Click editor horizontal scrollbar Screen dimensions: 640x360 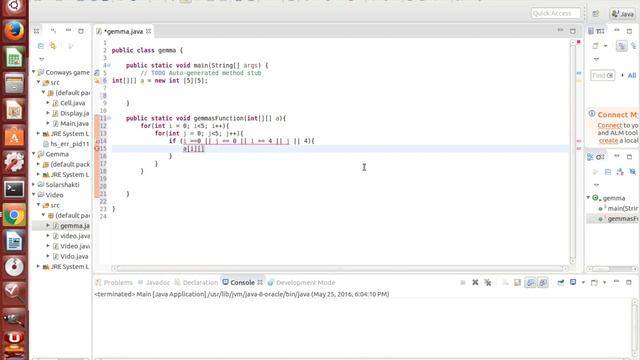[x=340, y=268]
